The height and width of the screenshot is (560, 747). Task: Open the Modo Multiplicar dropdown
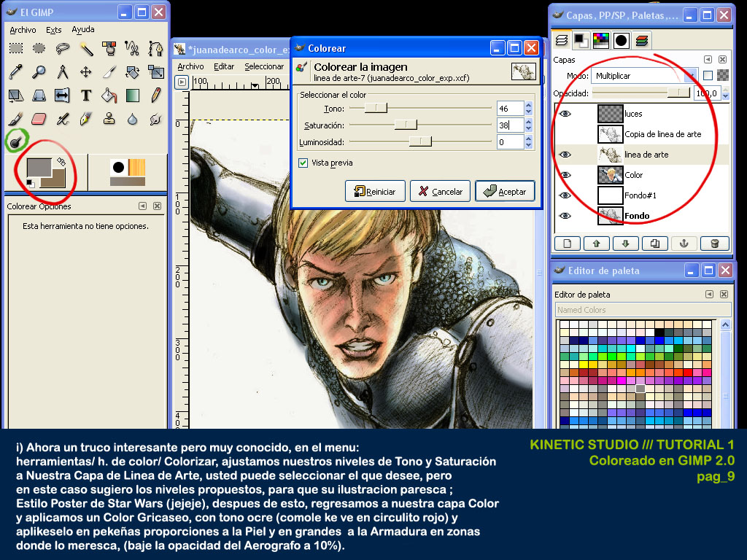click(x=644, y=76)
